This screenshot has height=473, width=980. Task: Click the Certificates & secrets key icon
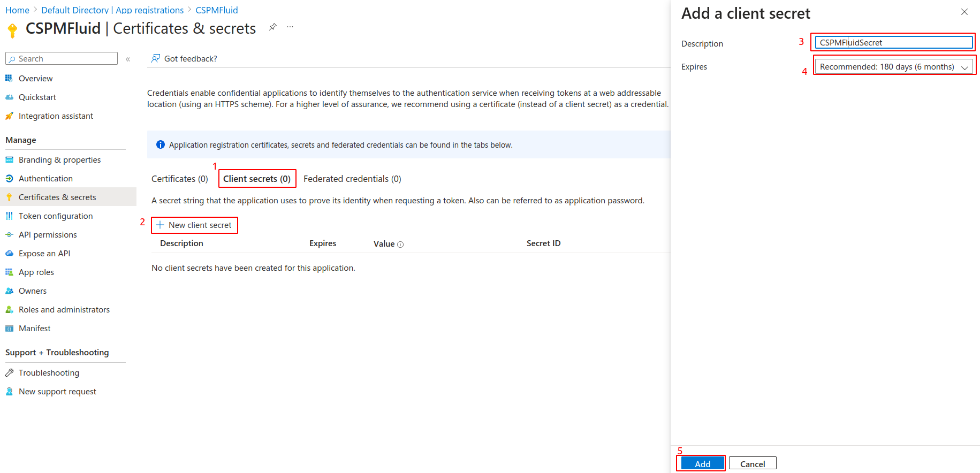(9, 197)
